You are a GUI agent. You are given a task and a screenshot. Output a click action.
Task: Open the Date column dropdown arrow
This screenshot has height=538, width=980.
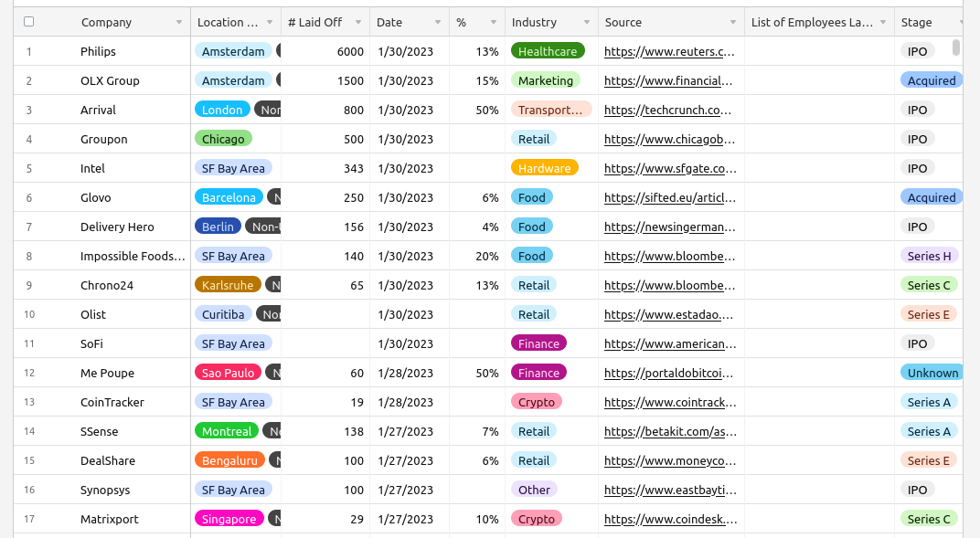[438, 23]
